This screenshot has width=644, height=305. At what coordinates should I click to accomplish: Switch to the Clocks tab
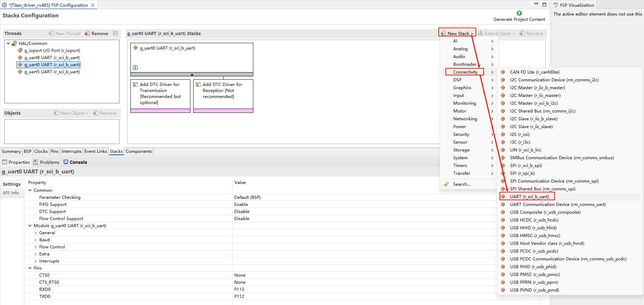pos(41,151)
